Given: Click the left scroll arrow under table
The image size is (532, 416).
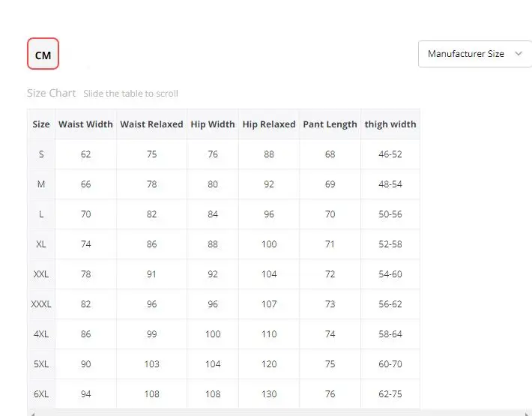Looking at the screenshot, I should point(32,414).
